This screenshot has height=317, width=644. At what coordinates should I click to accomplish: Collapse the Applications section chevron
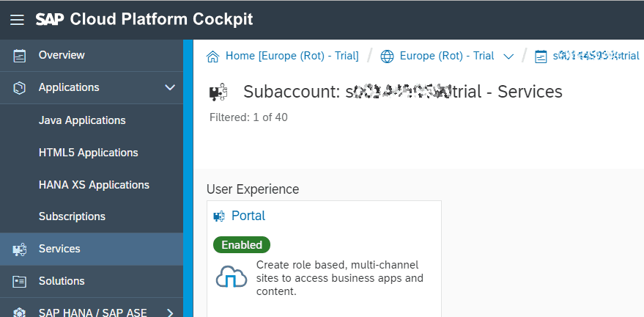pyautogui.click(x=170, y=87)
